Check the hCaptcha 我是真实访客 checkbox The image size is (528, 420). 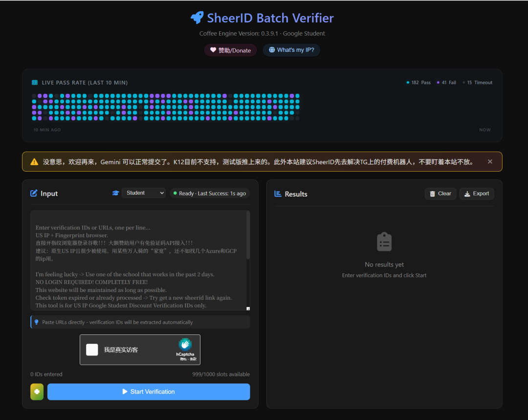point(92,350)
